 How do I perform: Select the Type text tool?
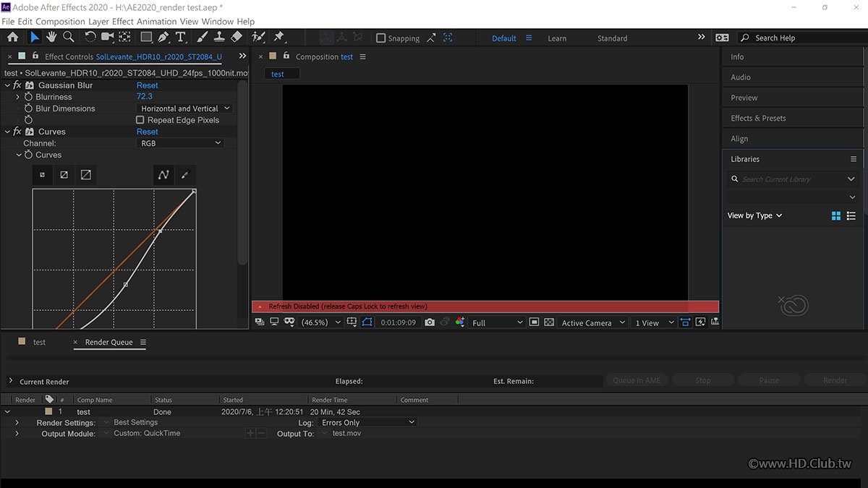click(181, 37)
